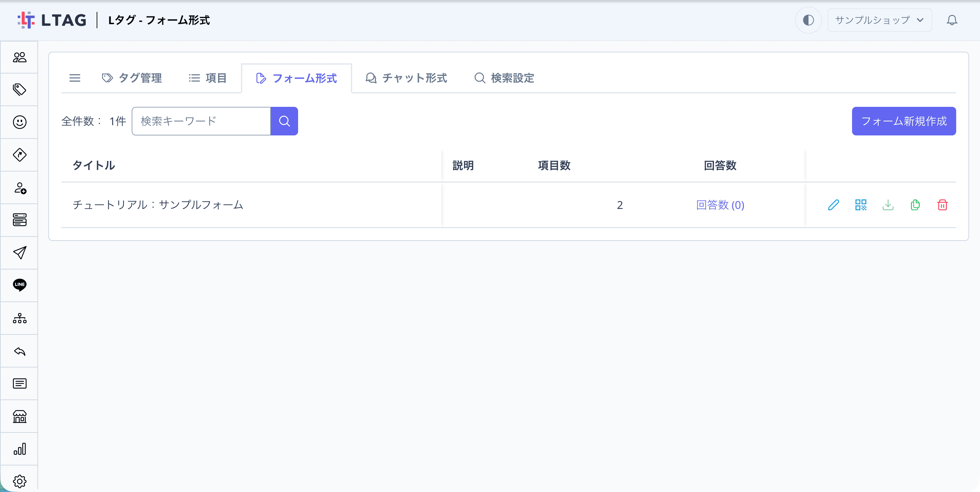Edit the sample form with pencil icon

coord(834,205)
